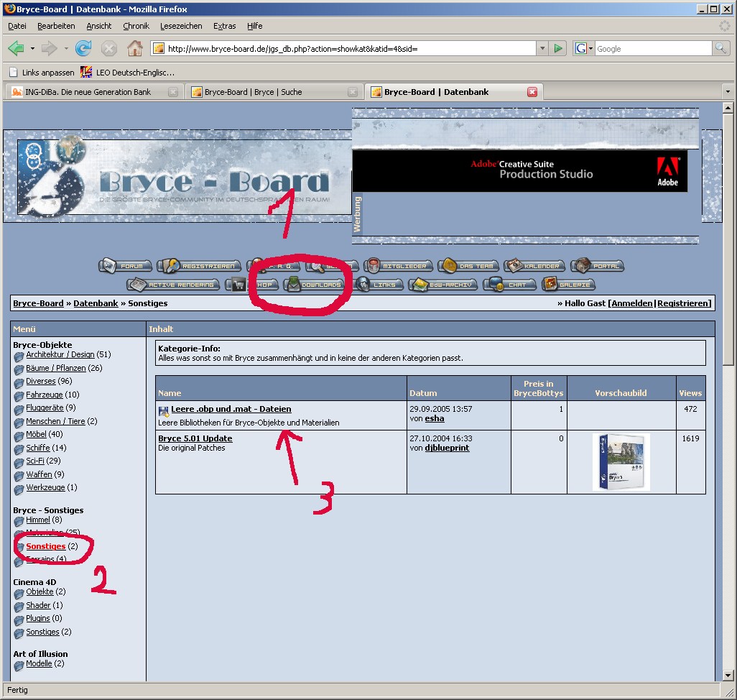The image size is (737, 700).
Task: Click the Adobe Creative Suite banner ad
Action: click(520, 170)
